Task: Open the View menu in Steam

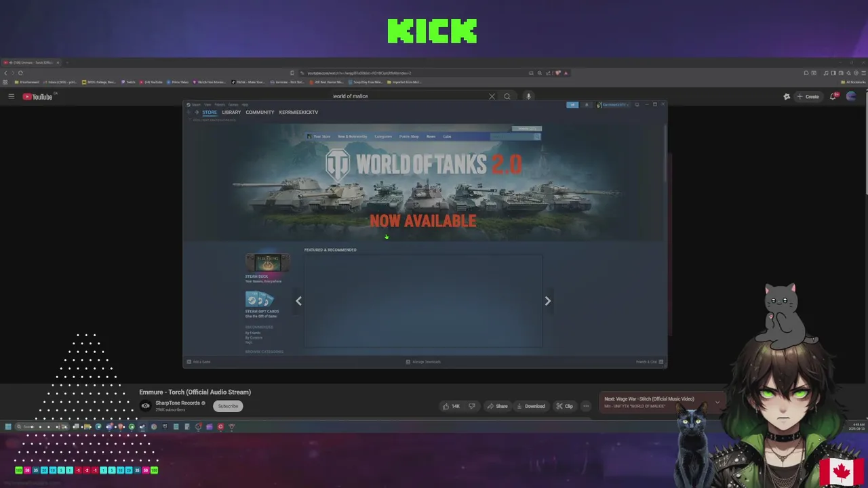Action: 208,104
